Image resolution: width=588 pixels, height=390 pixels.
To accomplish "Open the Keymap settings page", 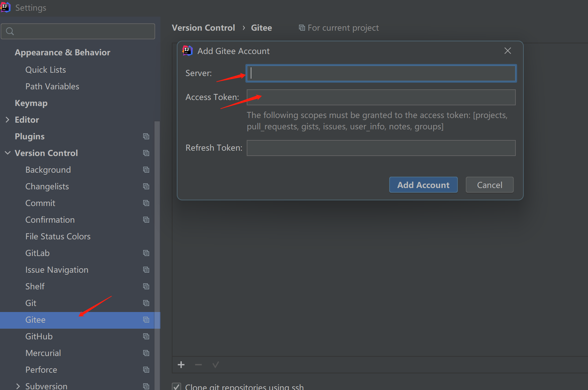I will point(31,103).
